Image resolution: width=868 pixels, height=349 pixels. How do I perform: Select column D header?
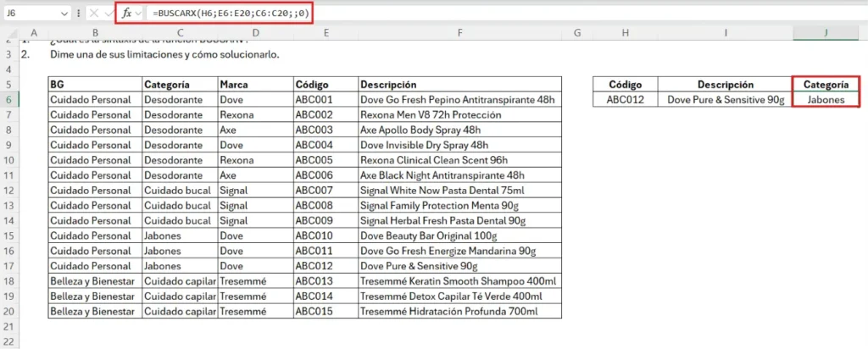(256, 33)
